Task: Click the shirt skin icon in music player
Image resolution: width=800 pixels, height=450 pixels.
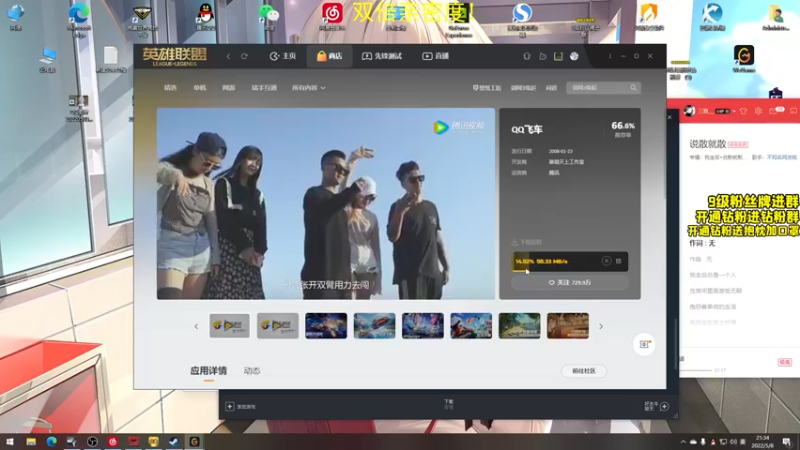Action: (743, 111)
